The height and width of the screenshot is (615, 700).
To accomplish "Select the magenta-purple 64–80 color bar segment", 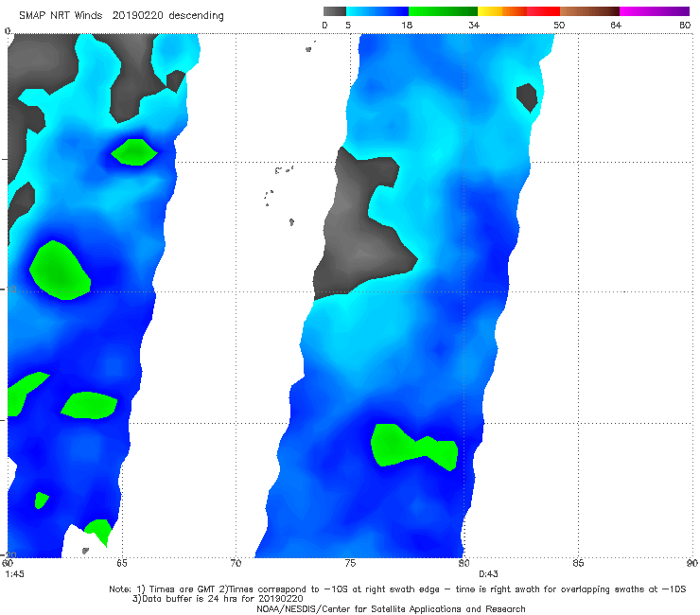I will [655, 11].
